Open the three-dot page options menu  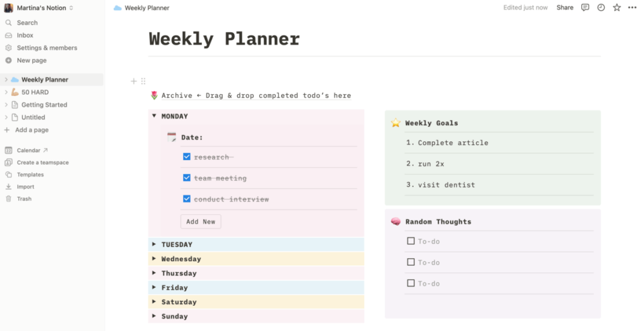[x=632, y=8]
